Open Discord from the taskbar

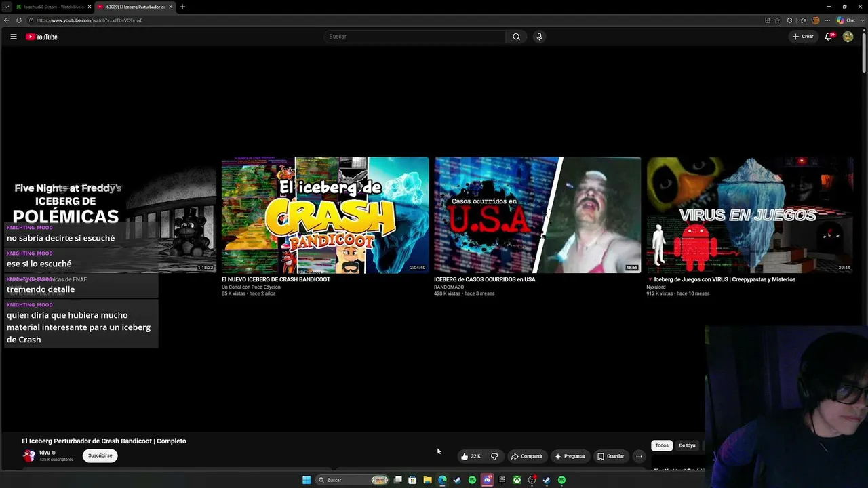pos(487,480)
